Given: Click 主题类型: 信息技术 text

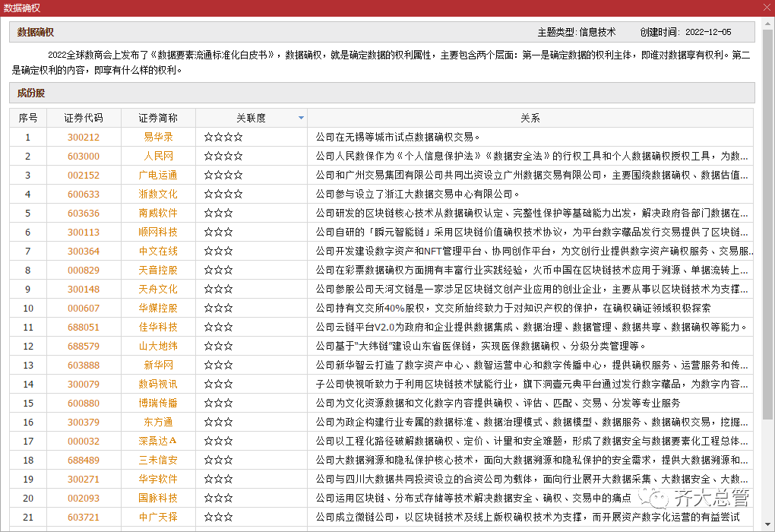Looking at the screenshot, I should coord(577,32).
